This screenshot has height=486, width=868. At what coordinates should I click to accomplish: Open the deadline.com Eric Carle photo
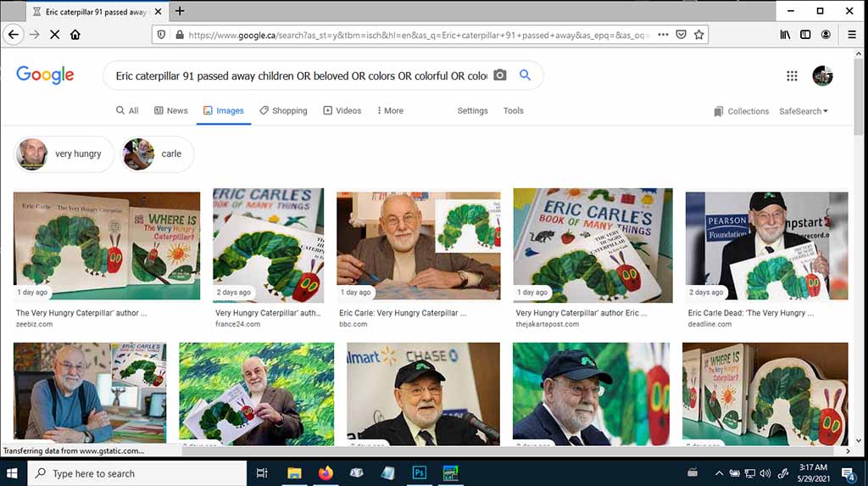pos(766,245)
